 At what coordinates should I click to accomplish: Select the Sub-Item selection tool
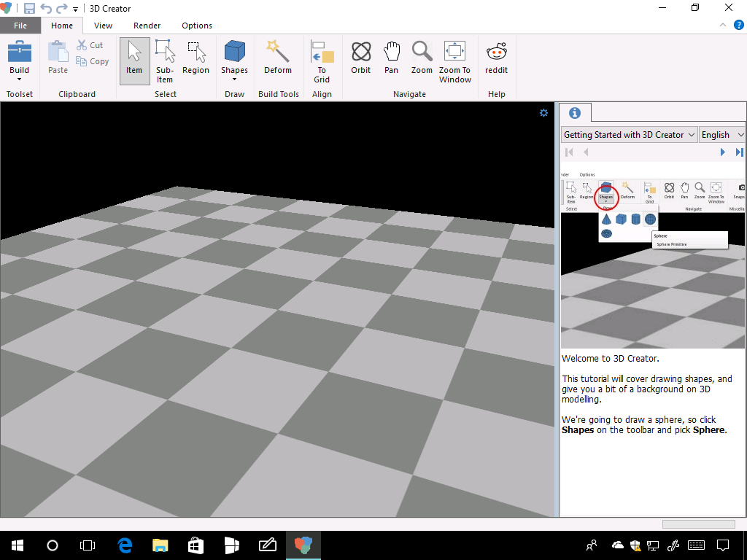click(x=165, y=61)
